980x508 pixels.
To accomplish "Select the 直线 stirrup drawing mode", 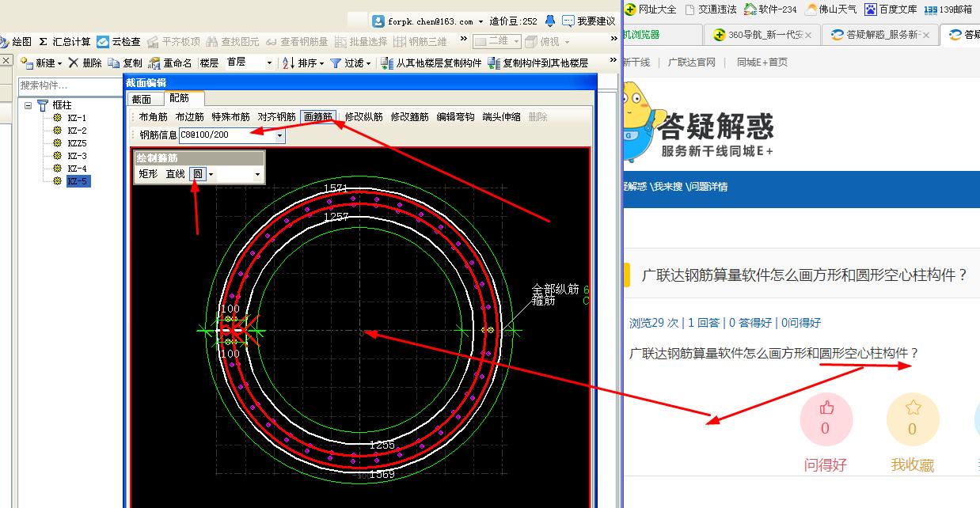I will (175, 173).
